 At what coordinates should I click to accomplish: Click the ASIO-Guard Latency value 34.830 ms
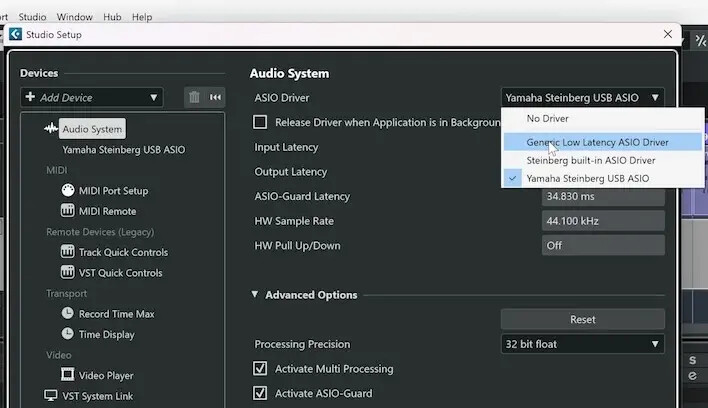point(603,196)
